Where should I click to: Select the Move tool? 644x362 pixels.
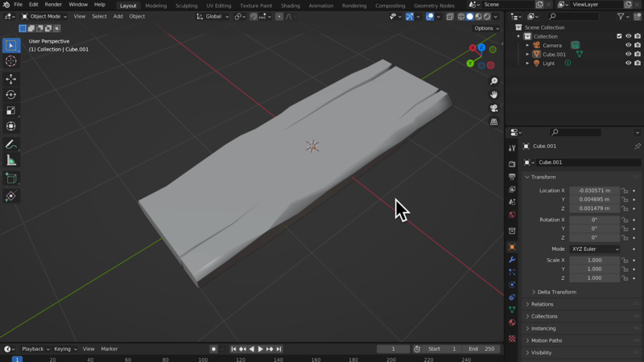[x=11, y=79]
